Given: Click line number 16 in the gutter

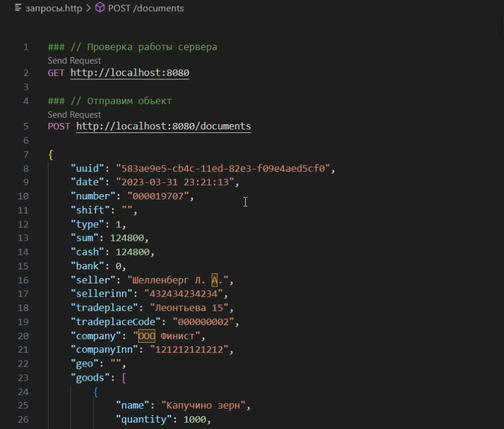Looking at the screenshot, I should coord(23,280).
